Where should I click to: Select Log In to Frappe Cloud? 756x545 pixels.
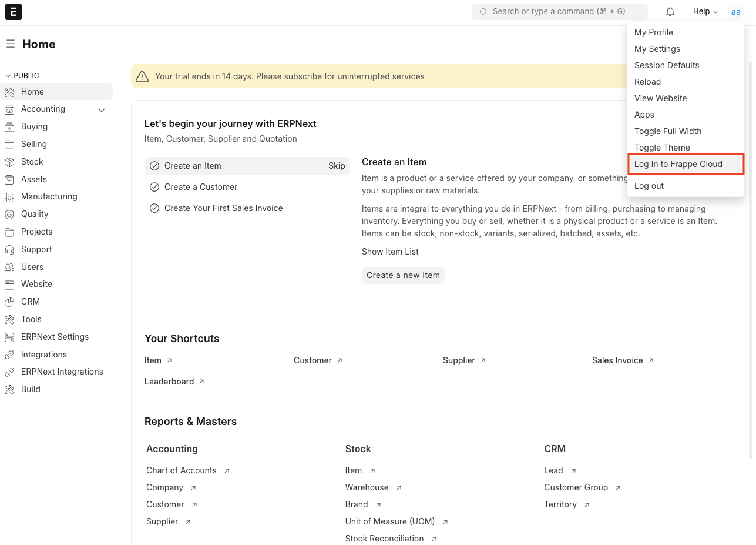tap(678, 164)
